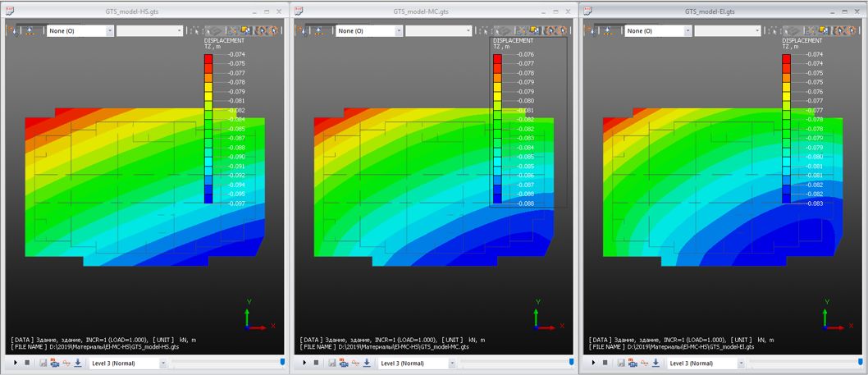Image resolution: width=868 pixels, height=375 pixels.
Task: Click animation slider handle in GTS_model-HS window
Action: (284, 361)
